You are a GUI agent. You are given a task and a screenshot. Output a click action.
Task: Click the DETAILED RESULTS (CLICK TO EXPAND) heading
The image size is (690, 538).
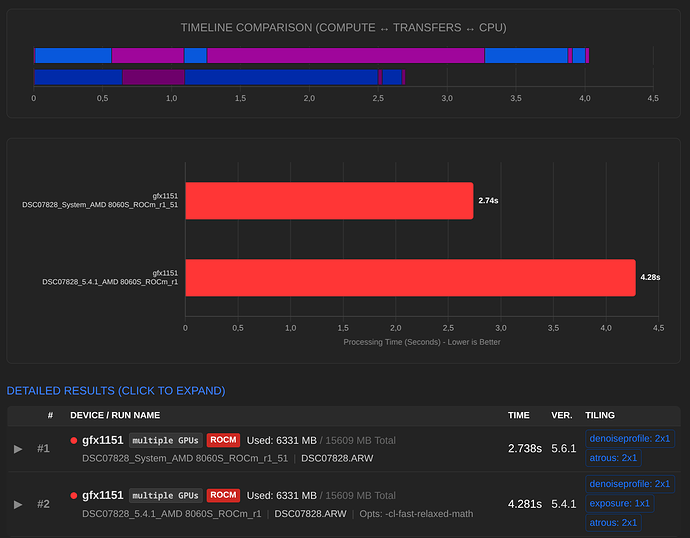(x=116, y=391)
